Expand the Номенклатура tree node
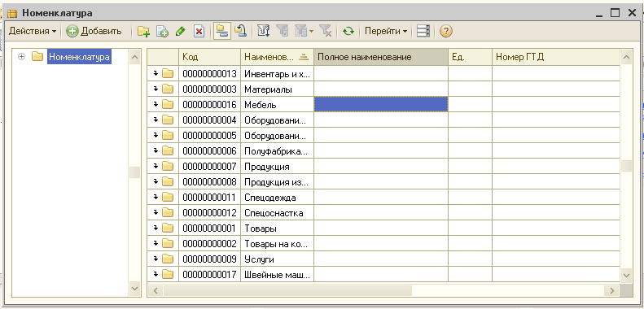Screen dimensions: 644x309 21,57
